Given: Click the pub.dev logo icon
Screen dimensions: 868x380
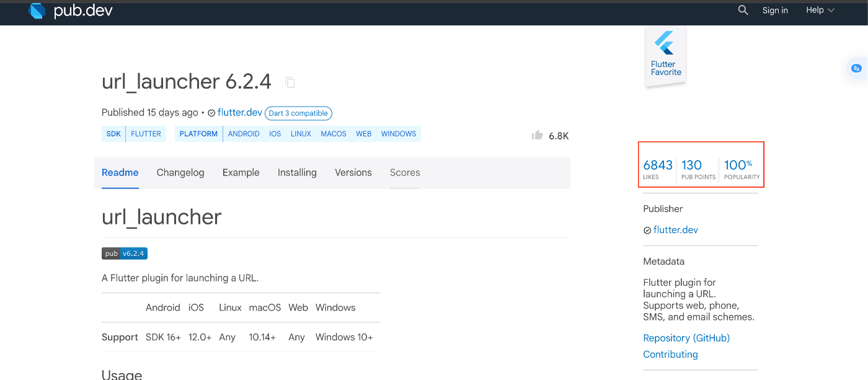Looking at the screenshot, I should click(x=37, y=11).
